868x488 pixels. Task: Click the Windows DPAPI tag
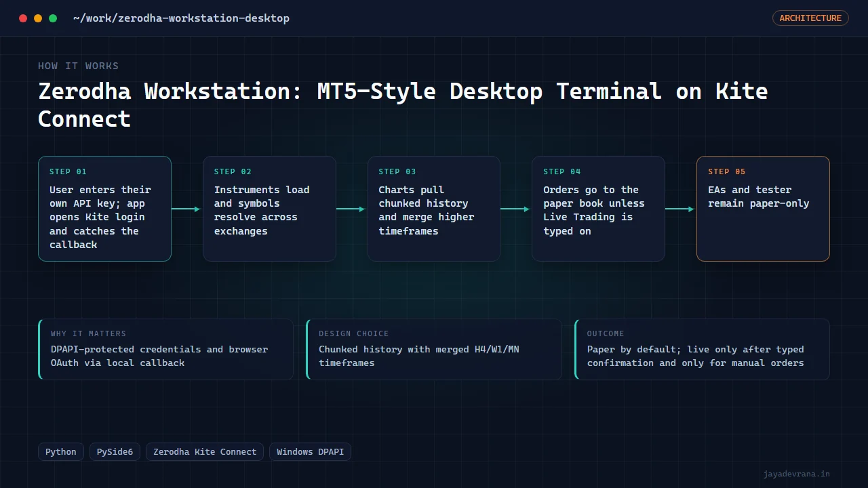tap(310, 452)
